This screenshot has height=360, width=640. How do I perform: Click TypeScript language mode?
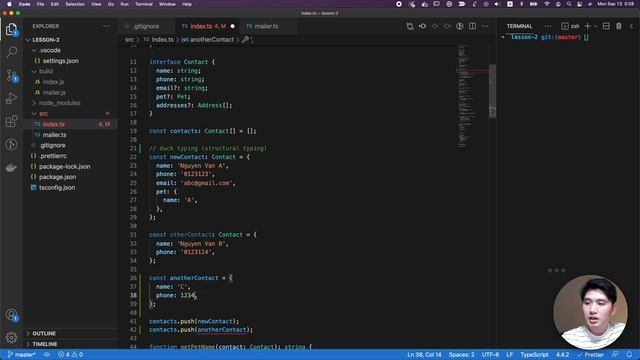pos(534,355)
